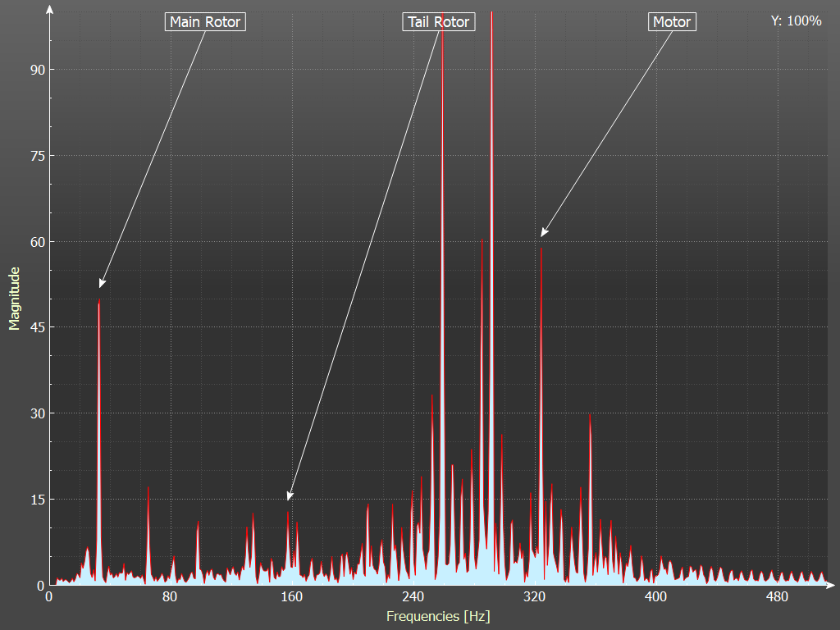This screenshot has width=840, height=630.
Task: Click the arrowhead pointing at Motor peak
Action: pos(543,233)
